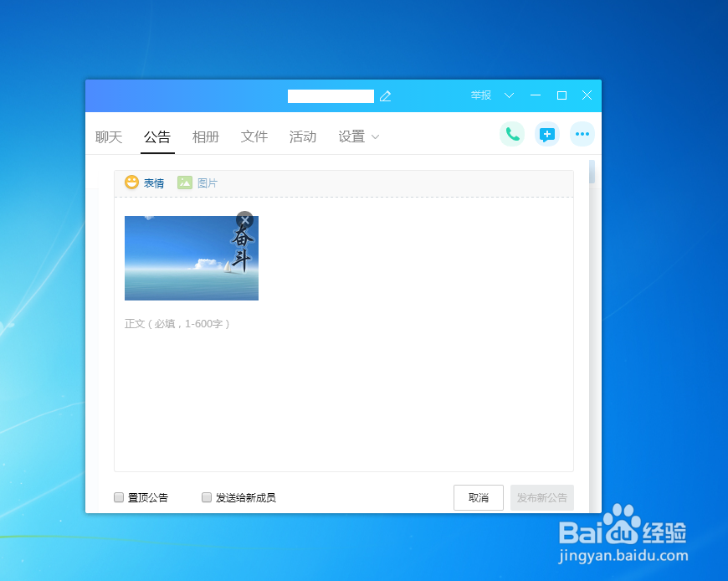The width and height of the screenshot is (728, 581).
Task: Close the group window
Action: tap(587, 95)
